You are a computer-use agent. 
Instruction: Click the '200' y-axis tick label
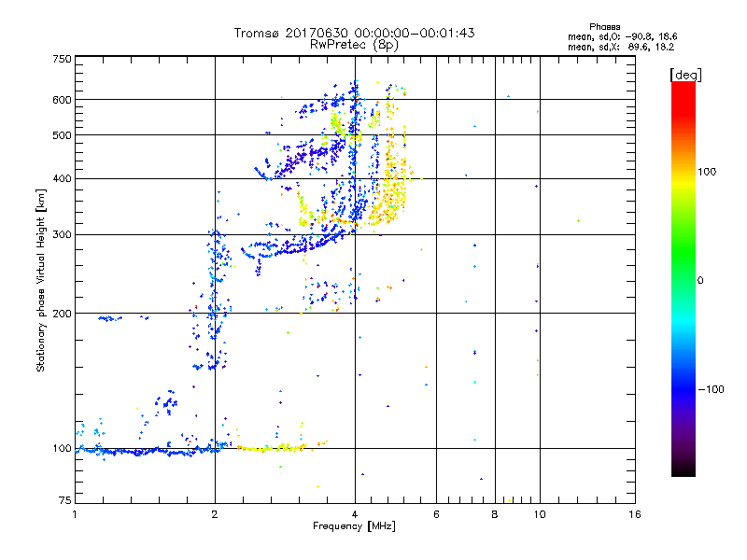point(62,314)
